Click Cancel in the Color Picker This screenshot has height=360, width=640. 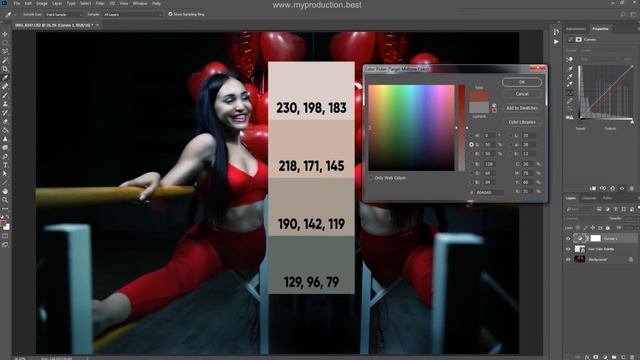point(522,94)
